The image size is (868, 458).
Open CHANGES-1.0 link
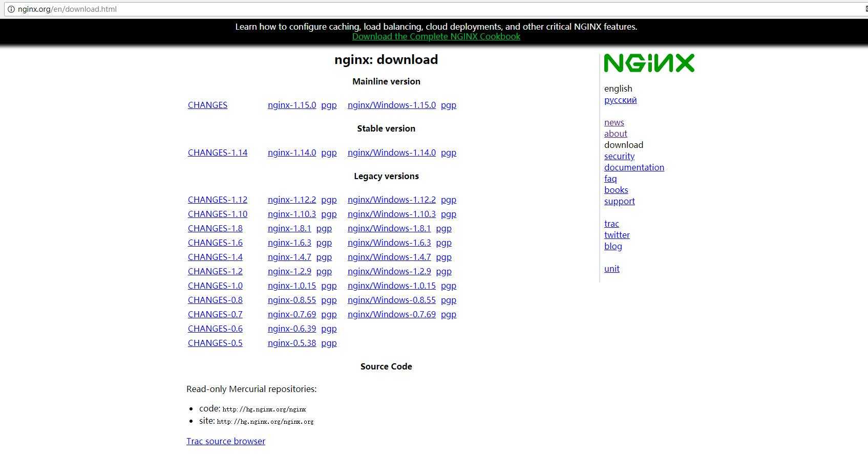(x=215, y=286)
